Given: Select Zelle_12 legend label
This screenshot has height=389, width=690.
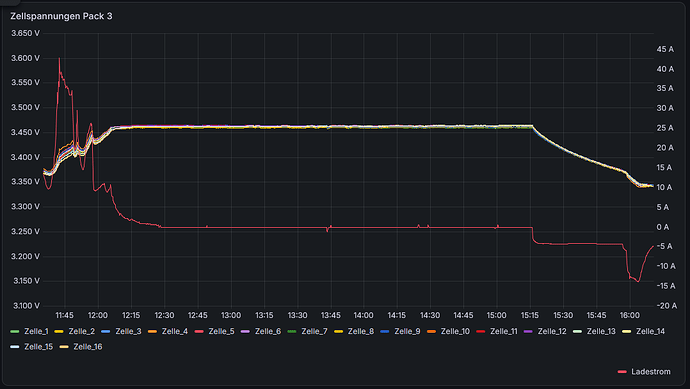Looking at the screenshot, I should (552, 331).
